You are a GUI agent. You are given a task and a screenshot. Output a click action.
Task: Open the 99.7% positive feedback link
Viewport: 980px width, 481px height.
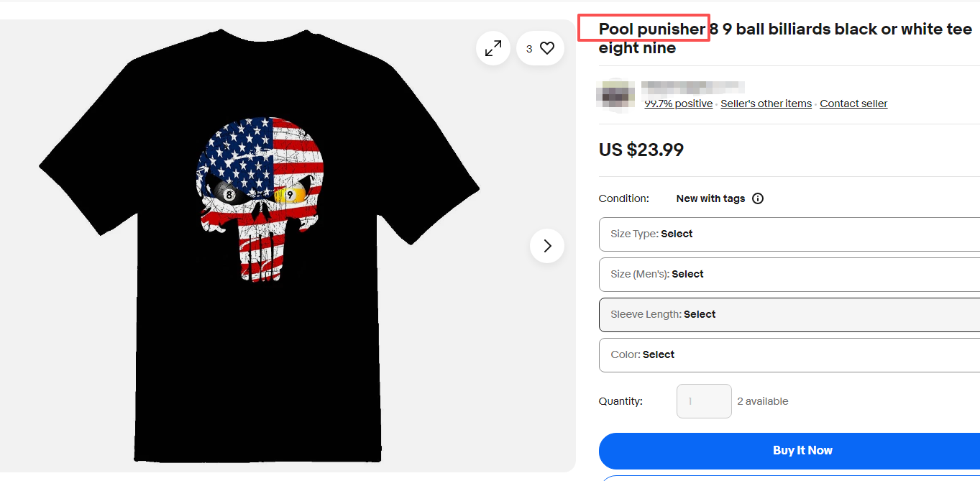678,104
